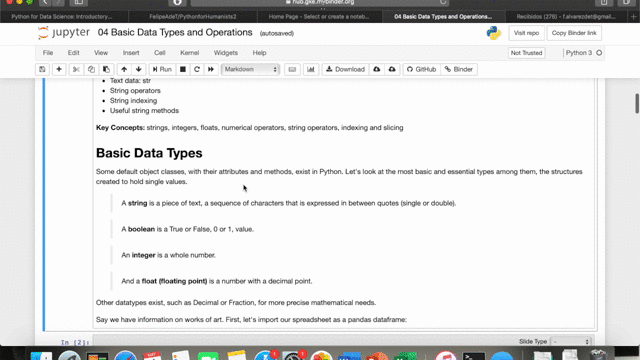The height and width of the screenshot is (360, 640).
Task: Click the first cloud icon after Download
Action: pos(377,69)
